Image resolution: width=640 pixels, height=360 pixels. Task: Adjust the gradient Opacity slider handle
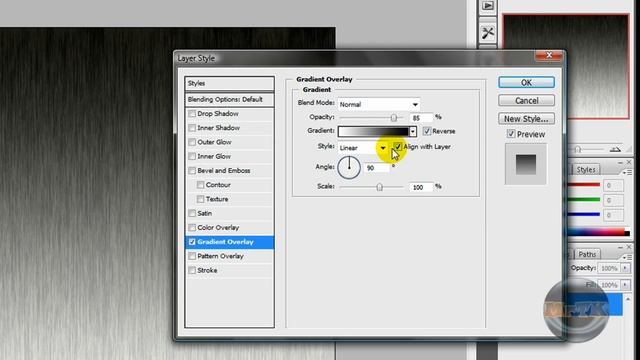point(393,118)
